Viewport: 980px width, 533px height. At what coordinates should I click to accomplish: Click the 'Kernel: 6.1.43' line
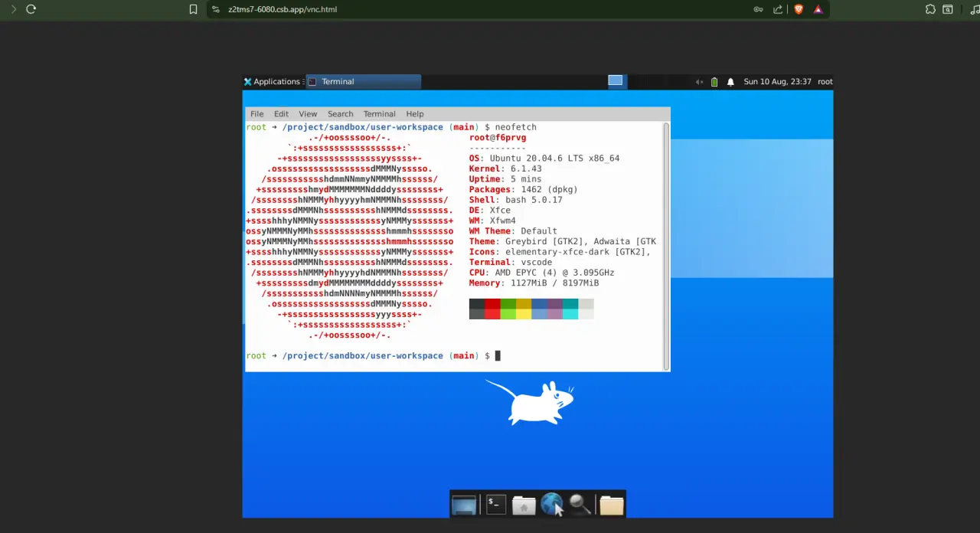[505, 168]
